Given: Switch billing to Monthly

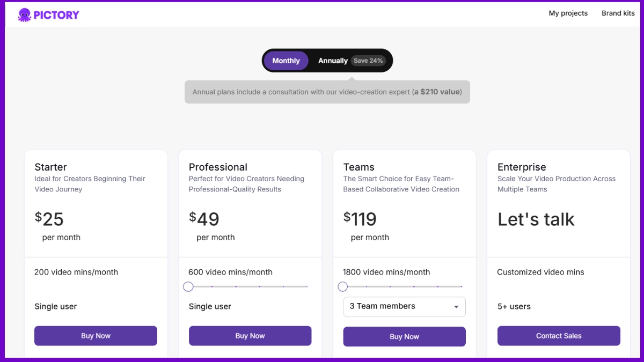Looking at the screenshot, I should point(286,61).
